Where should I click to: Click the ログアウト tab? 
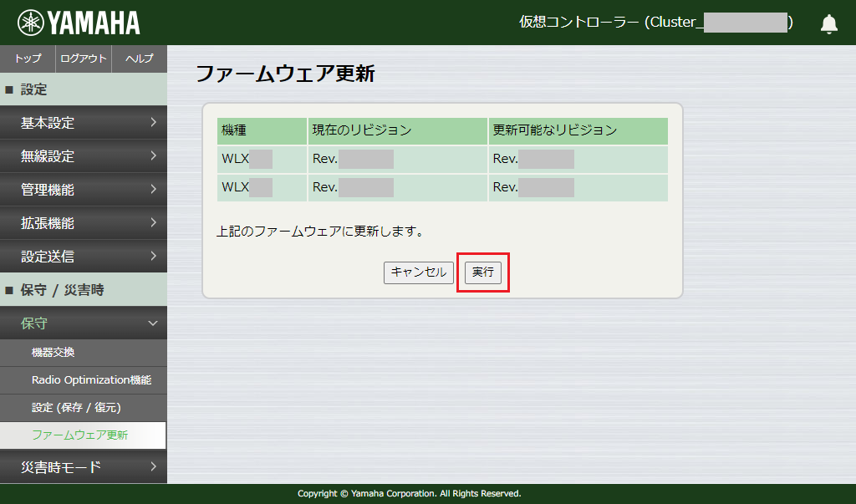84,59
